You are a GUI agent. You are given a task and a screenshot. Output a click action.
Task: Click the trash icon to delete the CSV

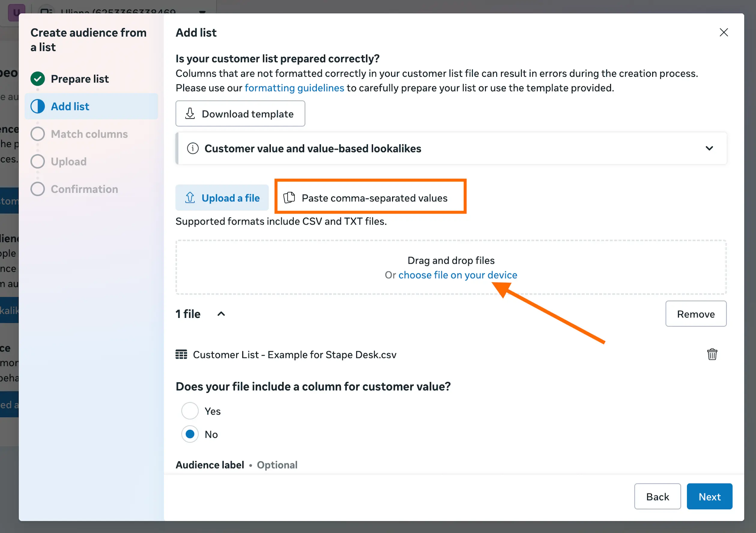712,354
